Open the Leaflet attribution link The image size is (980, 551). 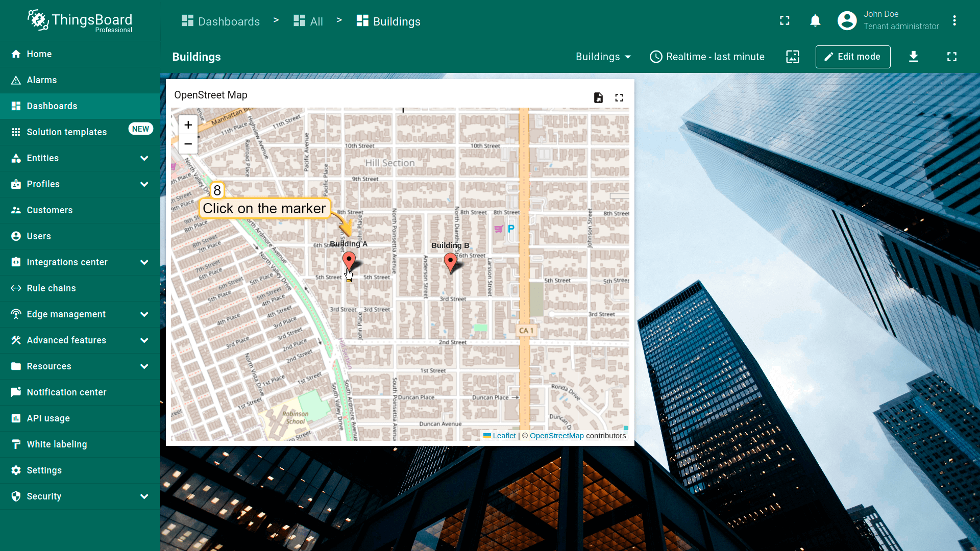[x=504, y=436]
